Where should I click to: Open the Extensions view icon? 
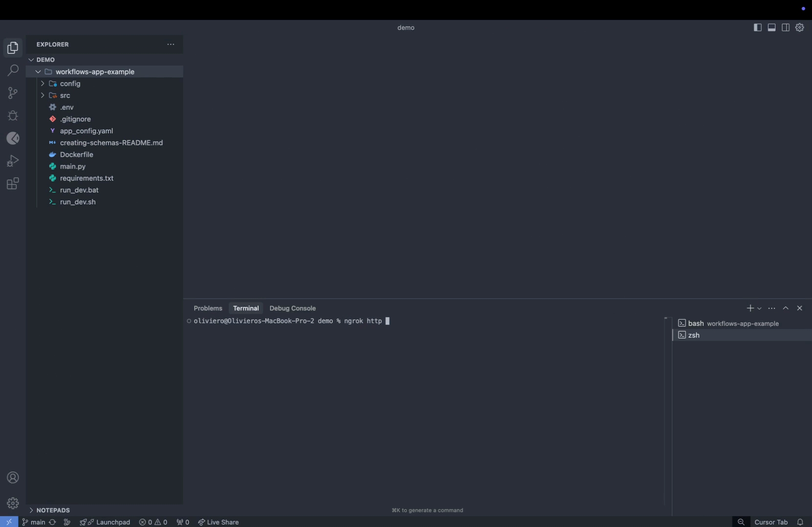(13, 184)
